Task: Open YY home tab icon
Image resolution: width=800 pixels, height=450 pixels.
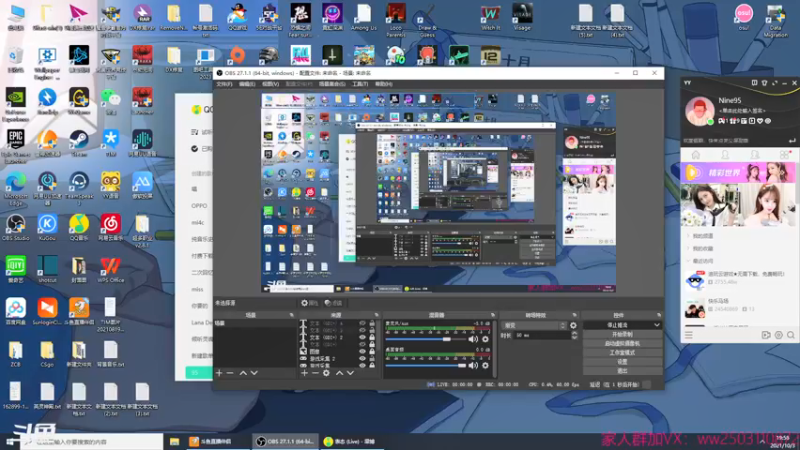Action: [695, 155]
